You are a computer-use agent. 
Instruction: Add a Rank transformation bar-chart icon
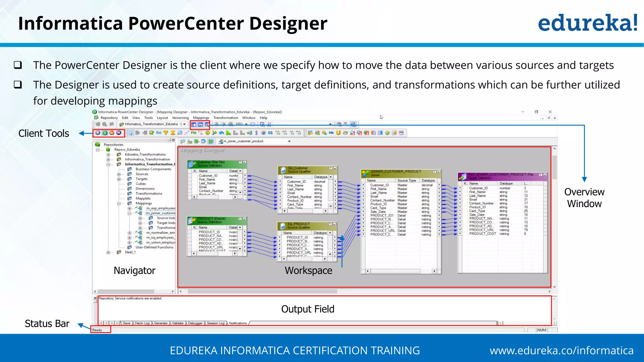pos(228,133)
